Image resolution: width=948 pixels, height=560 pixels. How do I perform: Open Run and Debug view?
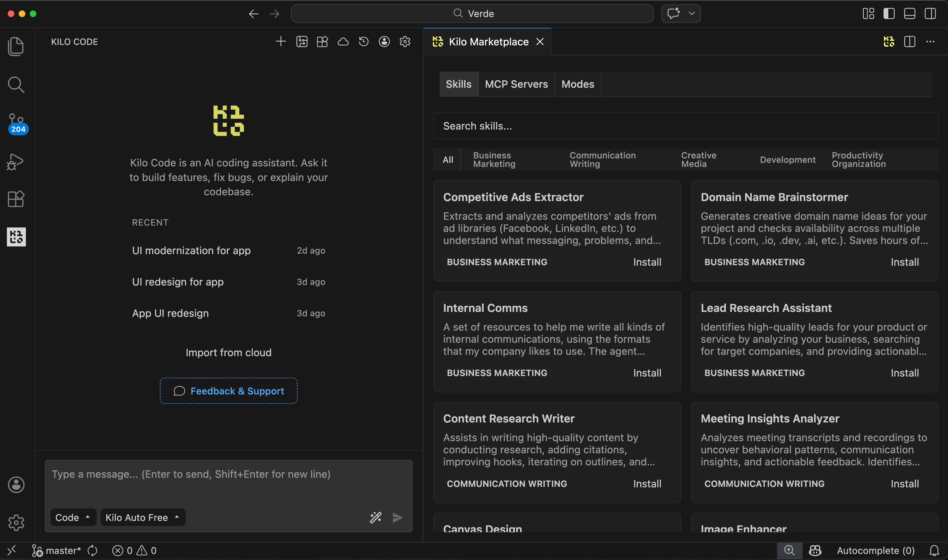click(x=15, y=161)
